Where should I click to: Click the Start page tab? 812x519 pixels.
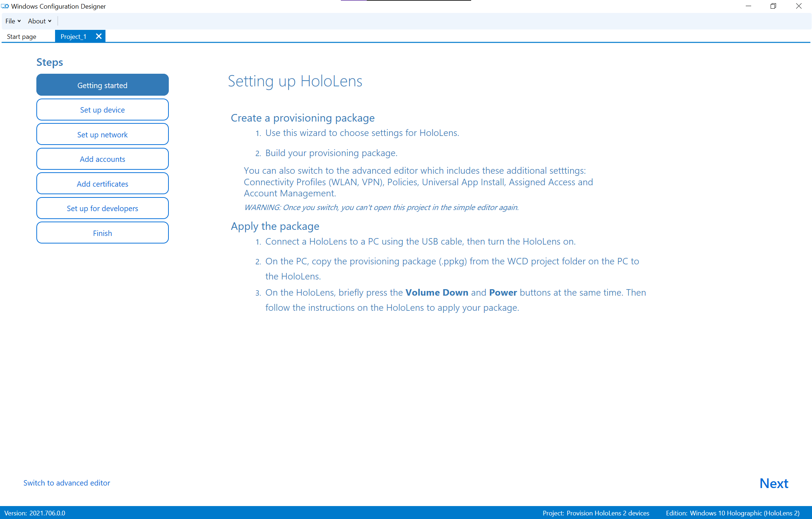tap(22, 36)
